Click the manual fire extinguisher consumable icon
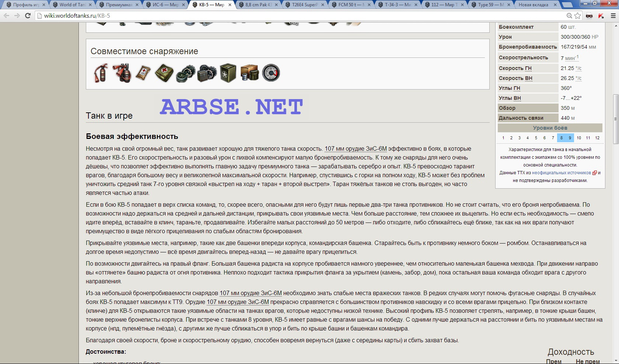This screenshot has height=364, width=619. (x=101, y=73)
